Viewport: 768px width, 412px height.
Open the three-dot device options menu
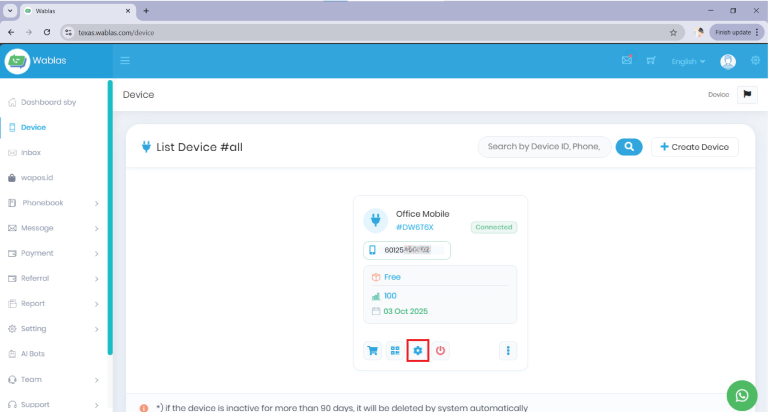click(508, 350)
